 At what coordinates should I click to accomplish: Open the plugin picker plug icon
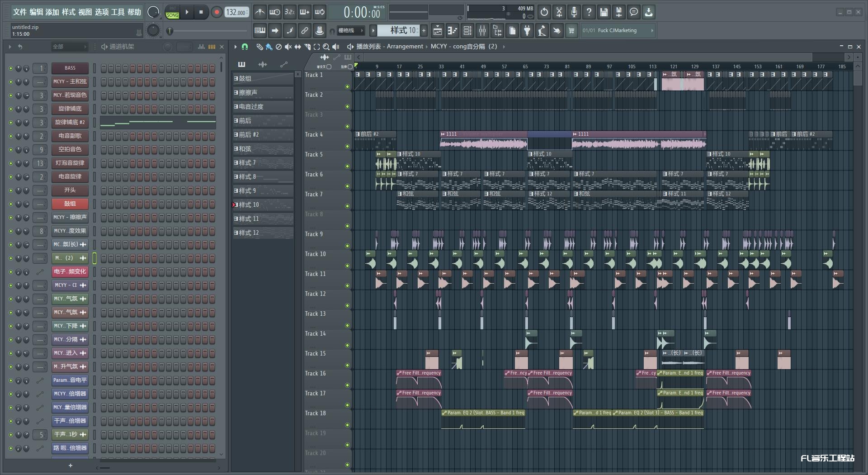[527, 31]
